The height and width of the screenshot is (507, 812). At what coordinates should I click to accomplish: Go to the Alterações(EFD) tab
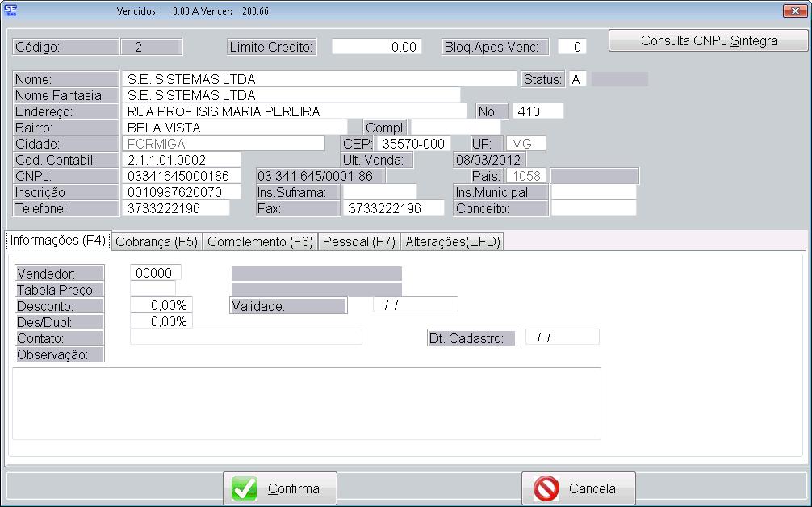[453, 241]
